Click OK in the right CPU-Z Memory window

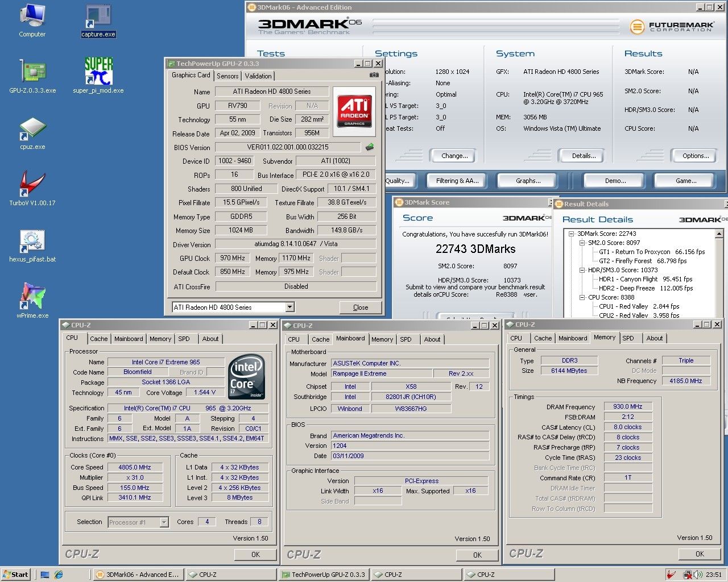pos(700,554)
